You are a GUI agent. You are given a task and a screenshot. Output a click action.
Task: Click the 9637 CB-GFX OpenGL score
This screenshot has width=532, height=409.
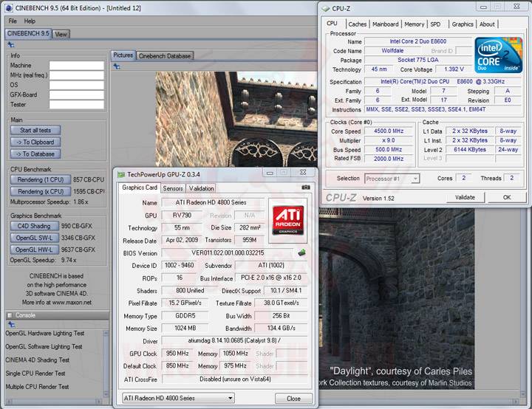[x=78, y=250]
